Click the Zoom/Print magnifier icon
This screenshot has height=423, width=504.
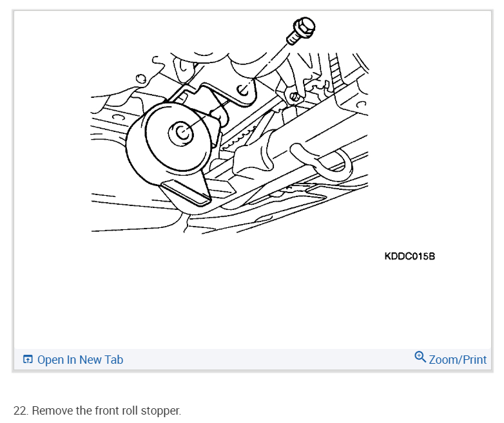[420, 357]
